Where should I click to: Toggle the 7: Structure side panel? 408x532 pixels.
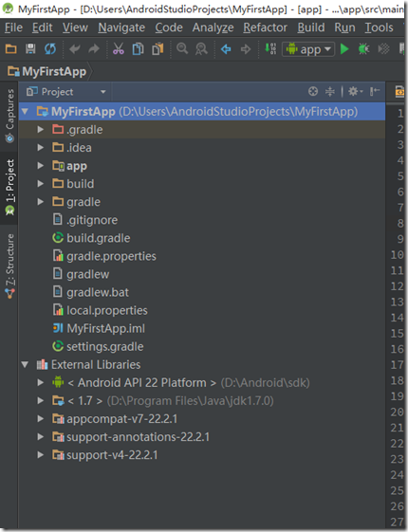tap(9, 266)
